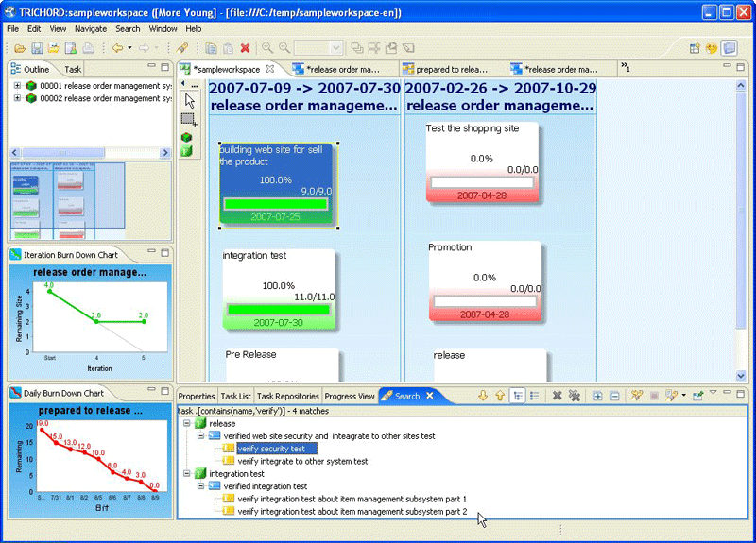Click the Open Perspective icon at top right

click(x=695, y=48)
